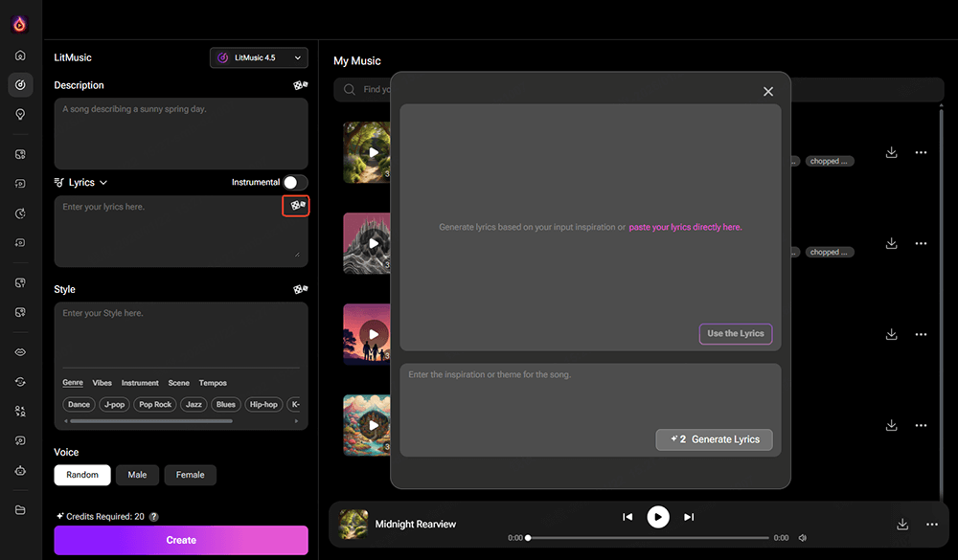Open the Home icon in left sidebar
Screen dimensions: 958x560
pyautogui.click(x=20, y=56)
